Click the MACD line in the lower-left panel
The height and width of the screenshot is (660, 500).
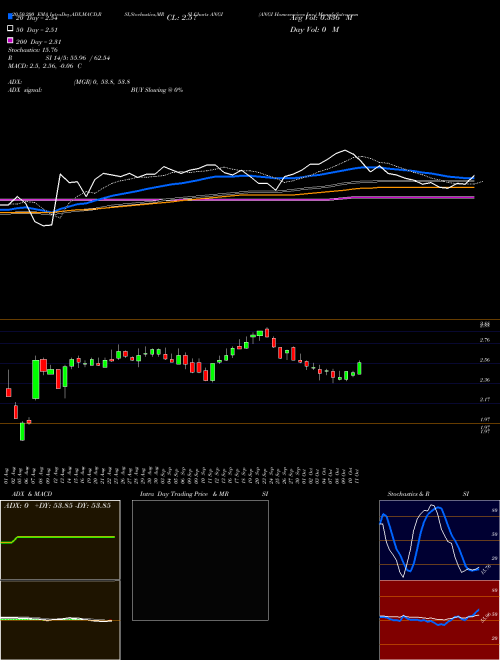coord(56,619)
